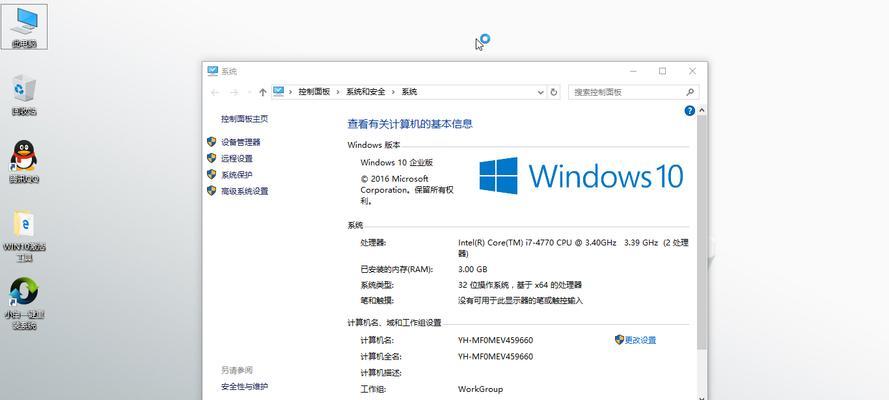Open 远程设置 link
889x400 pixels.
pos(237,159)
